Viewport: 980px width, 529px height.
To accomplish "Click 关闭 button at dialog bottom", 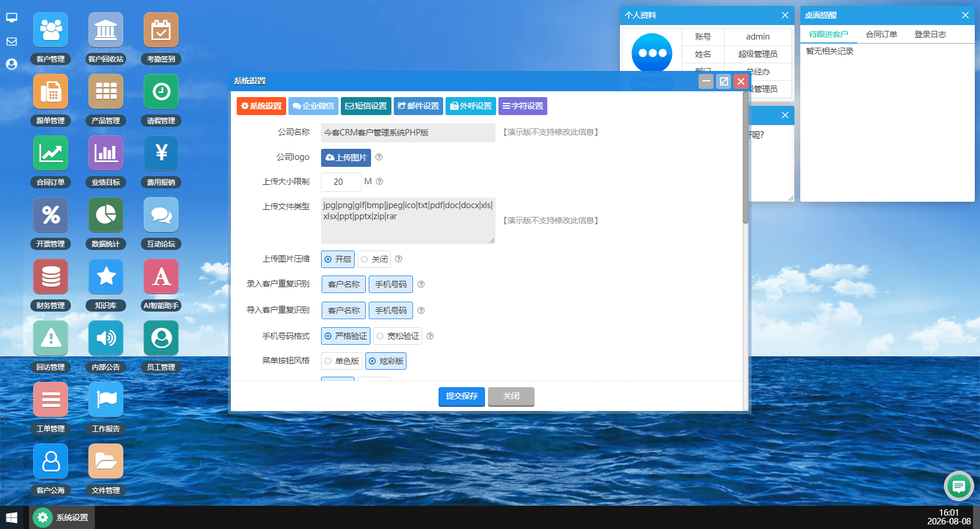I will pyautogui.click(x=511, y=396).
